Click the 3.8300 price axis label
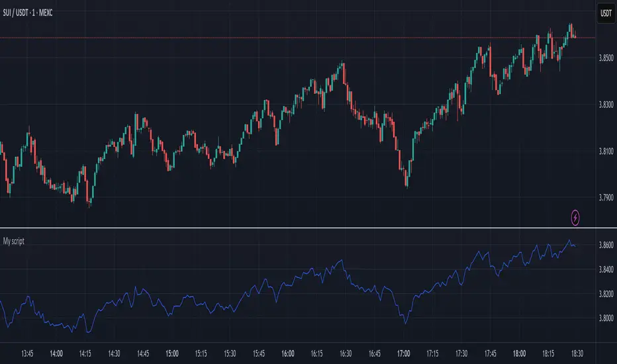This screenshot has width=617, height=364. (x=606, y=105)
